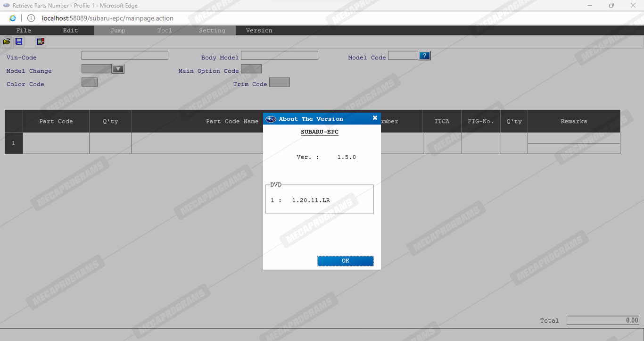Click the Part Code column header
This screenshot has width=644, height=341.
pos(56,121)
